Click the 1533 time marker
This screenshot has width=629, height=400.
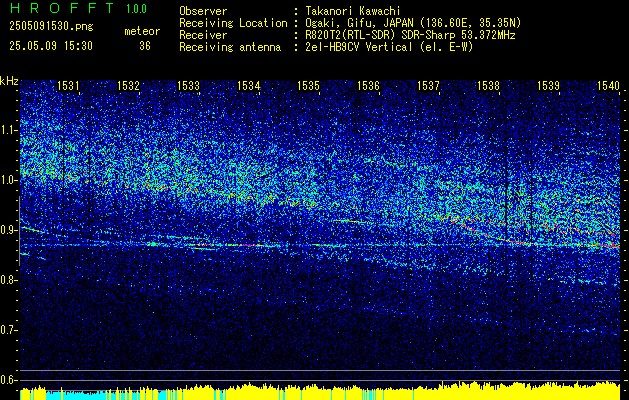tap(188, 85)
